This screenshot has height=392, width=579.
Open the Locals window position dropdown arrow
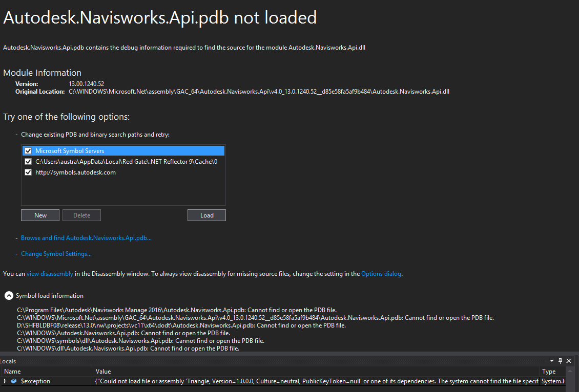552,361
